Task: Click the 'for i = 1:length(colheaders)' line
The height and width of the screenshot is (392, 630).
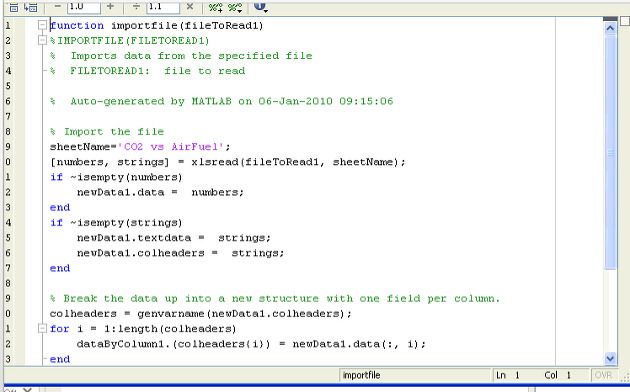Action: [143, 329]
